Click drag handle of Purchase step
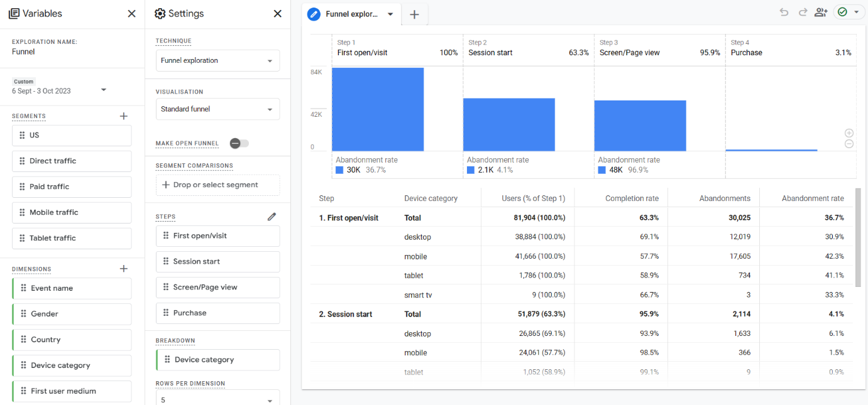The width and height of the screenshot is (868, 405). (166, 313)
